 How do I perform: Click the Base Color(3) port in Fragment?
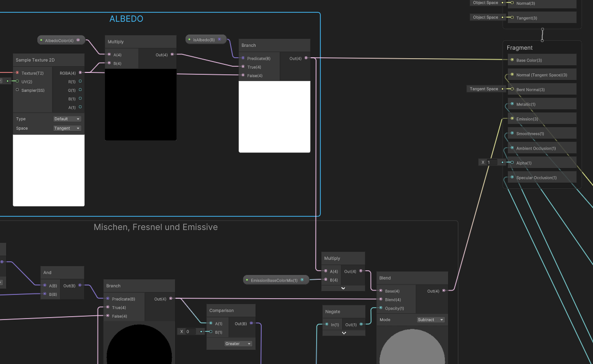pyautogui.click(x=512, y=60)
